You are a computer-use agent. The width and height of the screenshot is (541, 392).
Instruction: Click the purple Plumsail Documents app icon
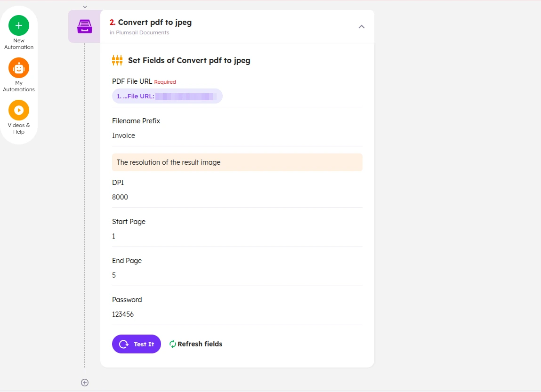(x=85, y=26)
